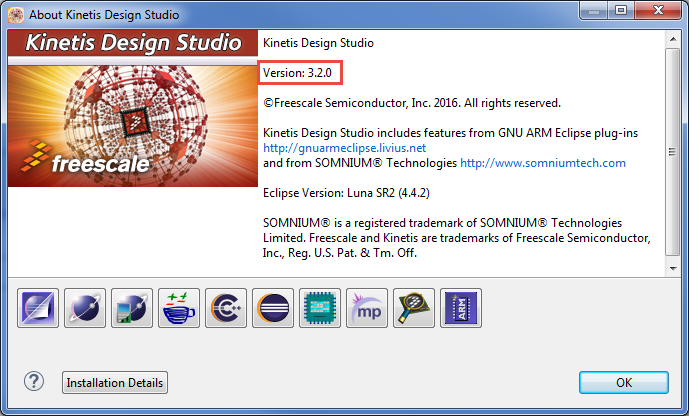Open the gnuarmeclipse.livius.net link

pos(344,148)
